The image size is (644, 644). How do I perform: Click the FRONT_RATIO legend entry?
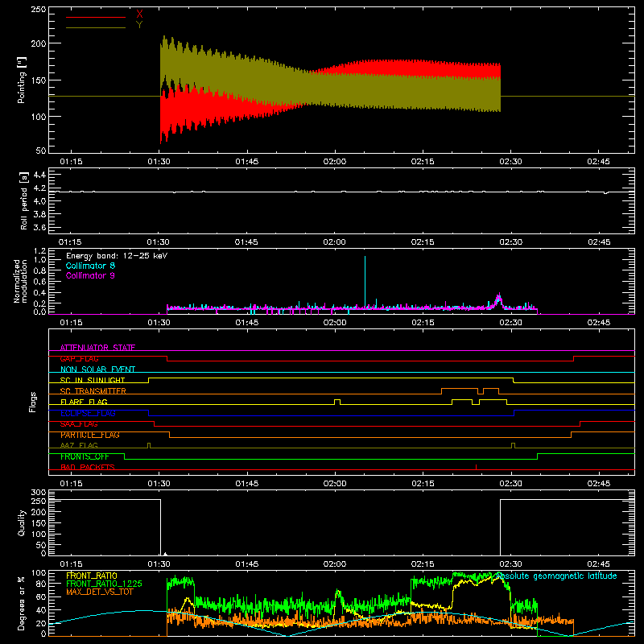[92, 576]
